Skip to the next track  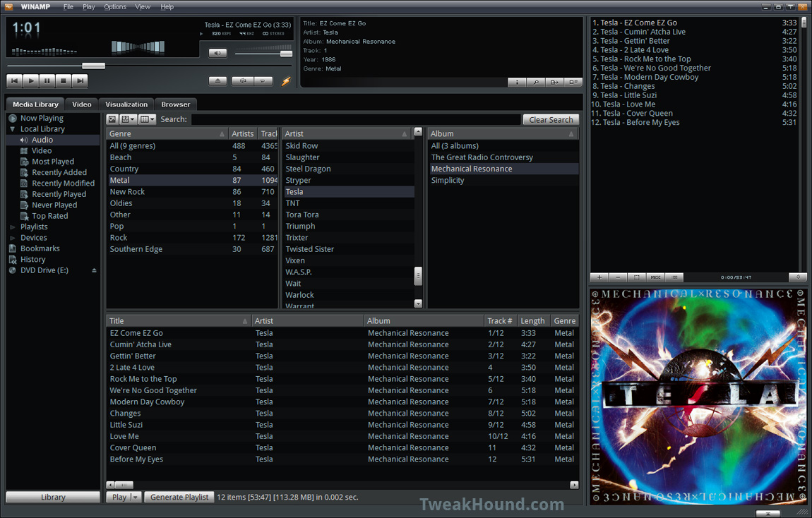(80, 80)
